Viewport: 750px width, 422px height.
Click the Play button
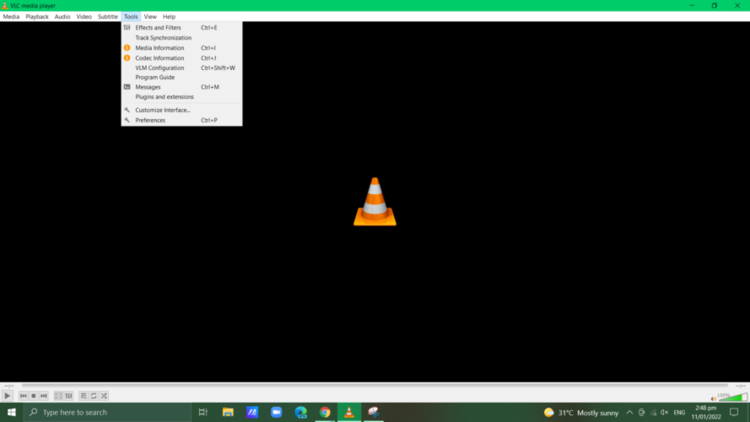tap(7, 396)
